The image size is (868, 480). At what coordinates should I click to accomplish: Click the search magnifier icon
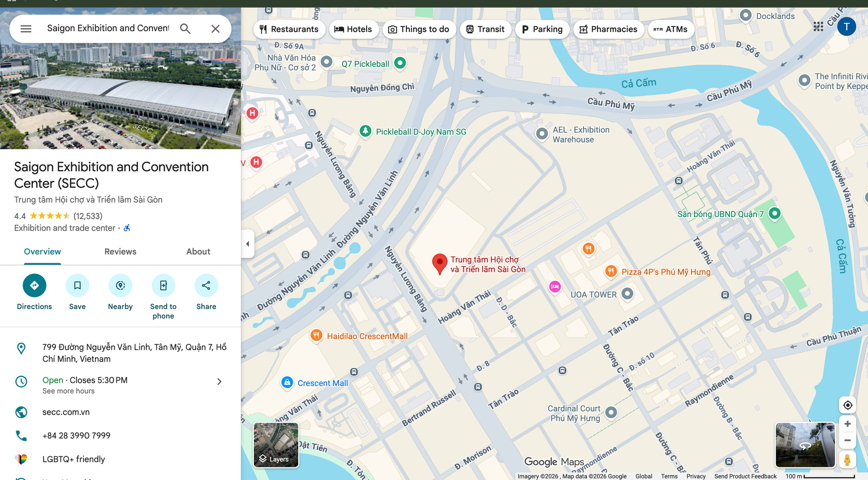(x=185, y=29)
